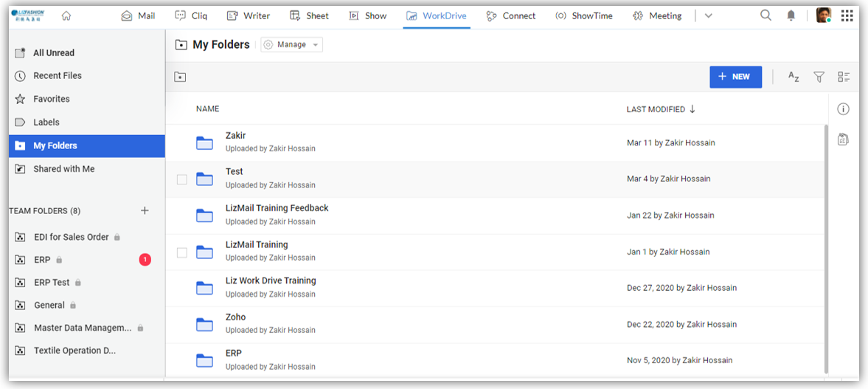Click the lock icon beside General
The image size is (868, 389).
pyautogui.click(x=73, y=306)
